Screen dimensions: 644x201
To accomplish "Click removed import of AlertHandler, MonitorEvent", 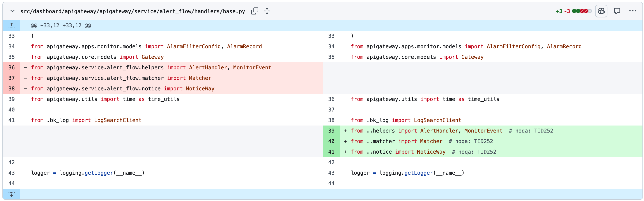I will pyautogui.click(x=151, y=68).
